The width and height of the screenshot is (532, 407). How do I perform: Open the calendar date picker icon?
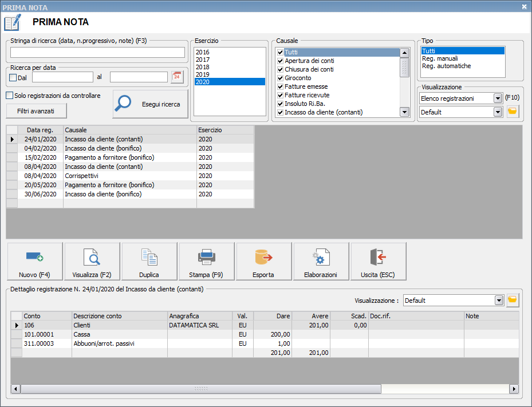click(177, 76)
